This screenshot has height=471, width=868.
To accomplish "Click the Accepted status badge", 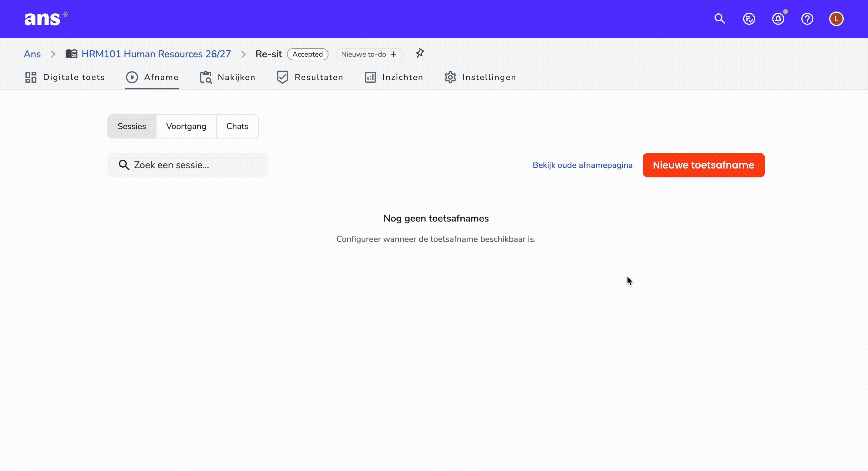I will point(307,54).
